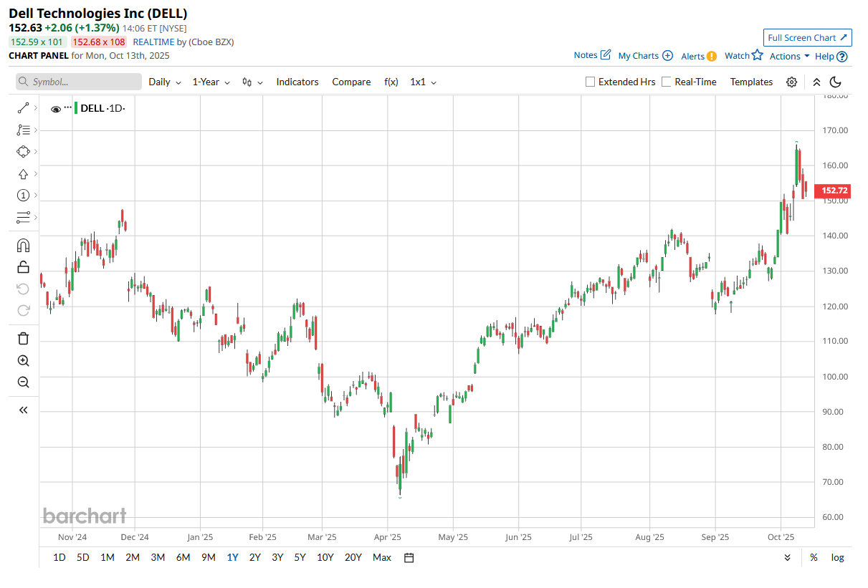Select the trend line drawing tool
Screen dimensions: 868x588
[x=23, y=108]
